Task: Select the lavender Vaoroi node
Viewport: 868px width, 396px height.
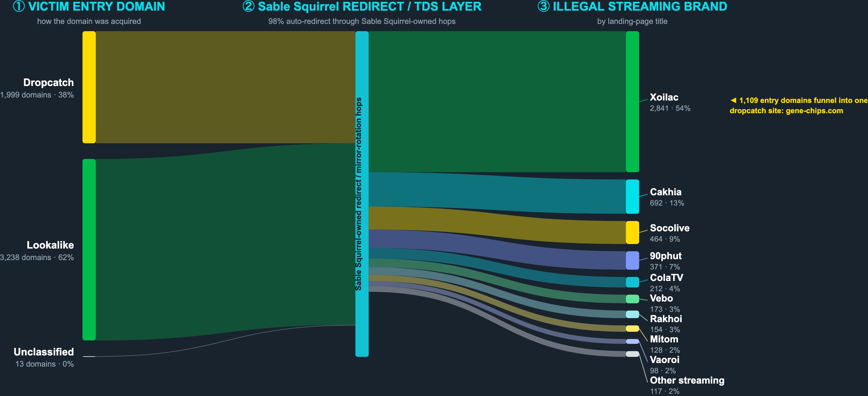Action: [x=633, y=342]
